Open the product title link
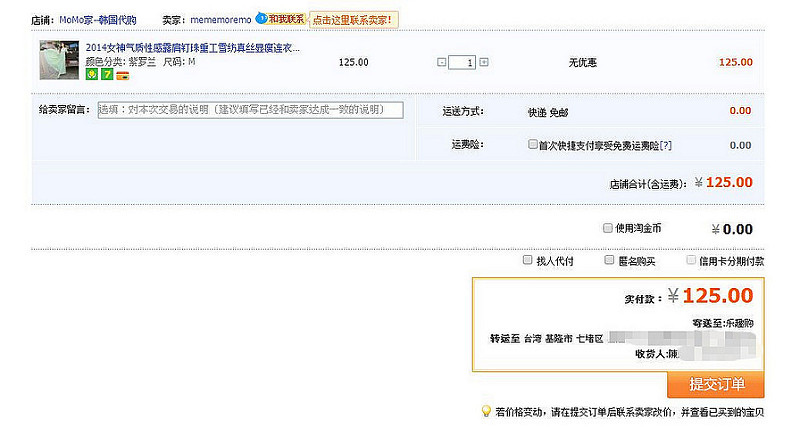 coord(193,48)
